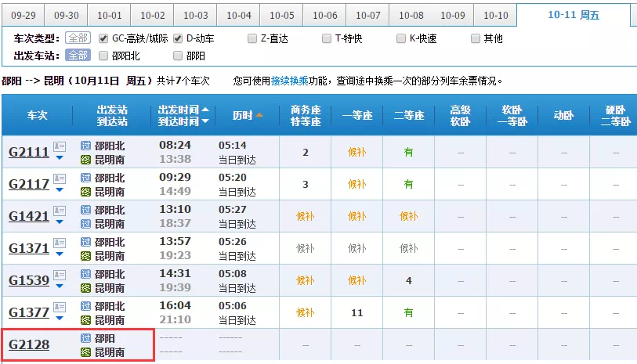Viewport: 637px width, 364px height.
Task: Switch to the 10-08 date tab
Action: [411, 16]
